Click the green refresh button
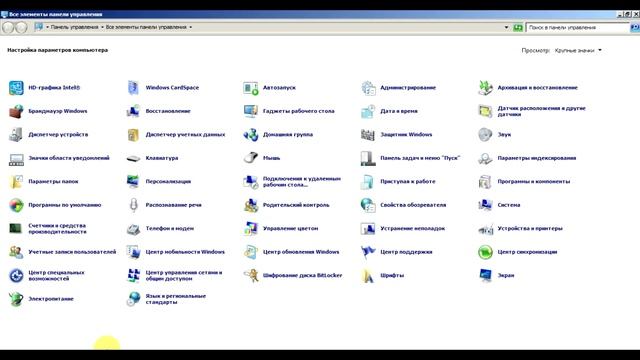Image resolution: width=640 pixels, height=360 pixels. (x=518, y=27)
